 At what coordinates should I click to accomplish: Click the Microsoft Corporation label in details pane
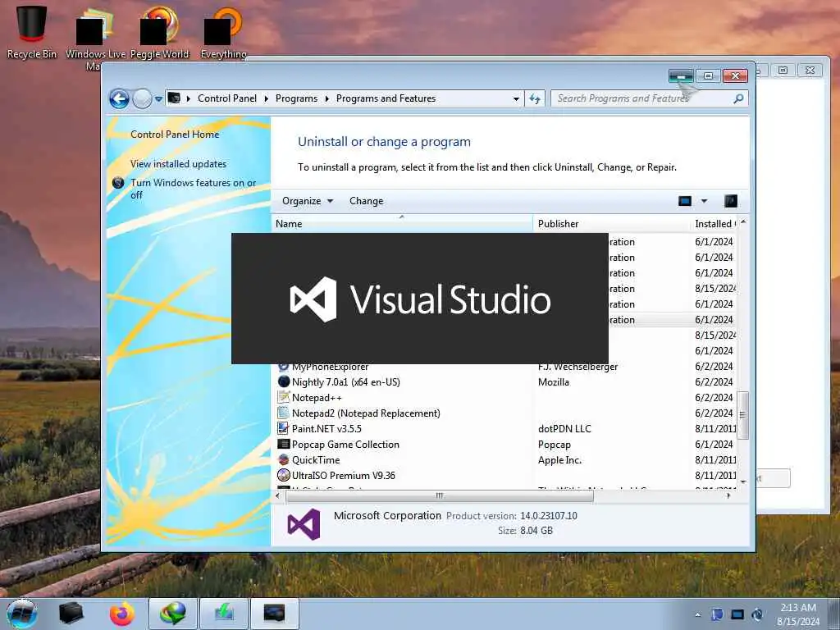coord(387,516)
